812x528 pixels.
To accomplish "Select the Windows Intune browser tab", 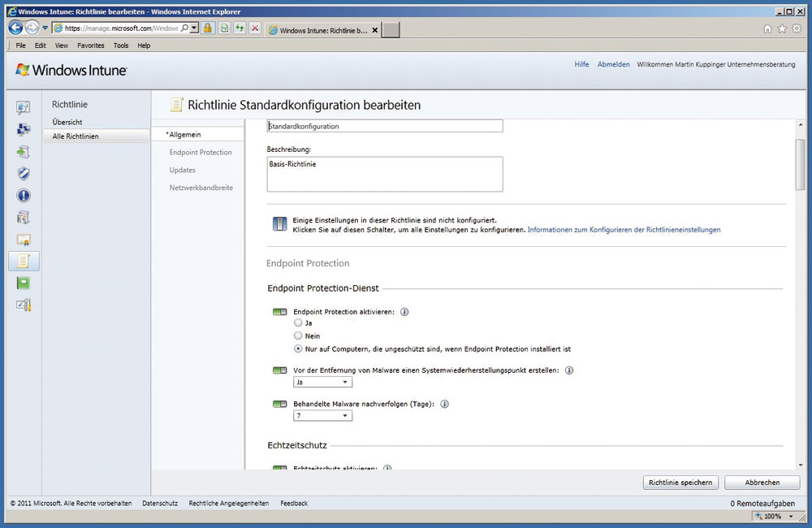I will coord(323,30).
